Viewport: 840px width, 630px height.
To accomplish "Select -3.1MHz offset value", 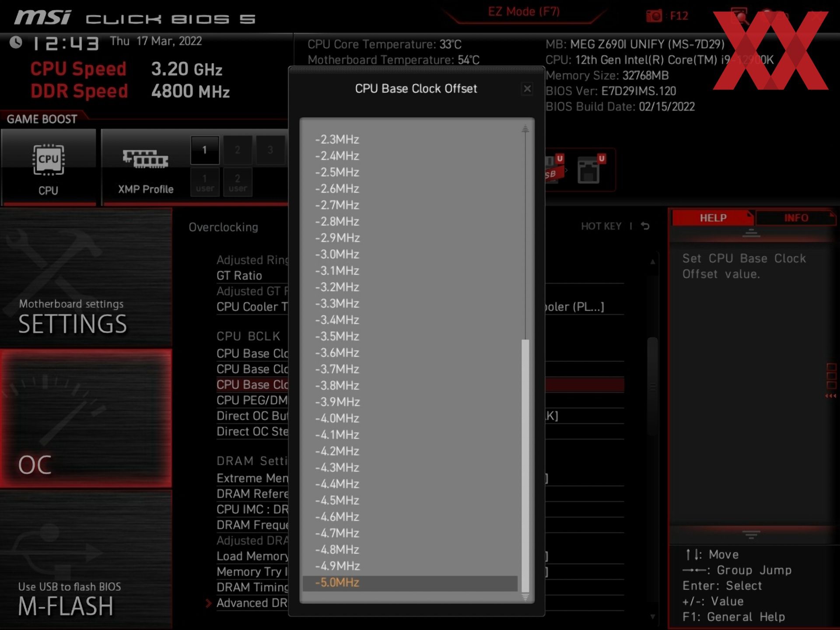I will pyautogui.click(x=337, y=271).
